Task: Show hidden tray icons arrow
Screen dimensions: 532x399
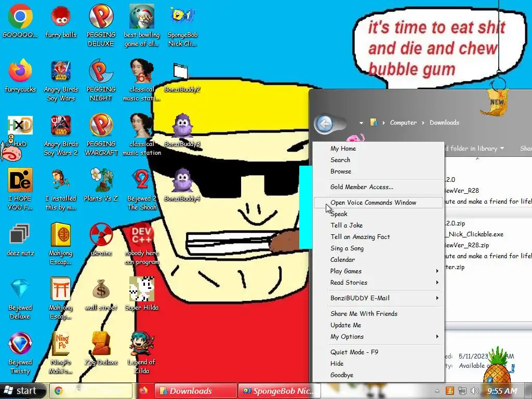Action: (437, 391)
